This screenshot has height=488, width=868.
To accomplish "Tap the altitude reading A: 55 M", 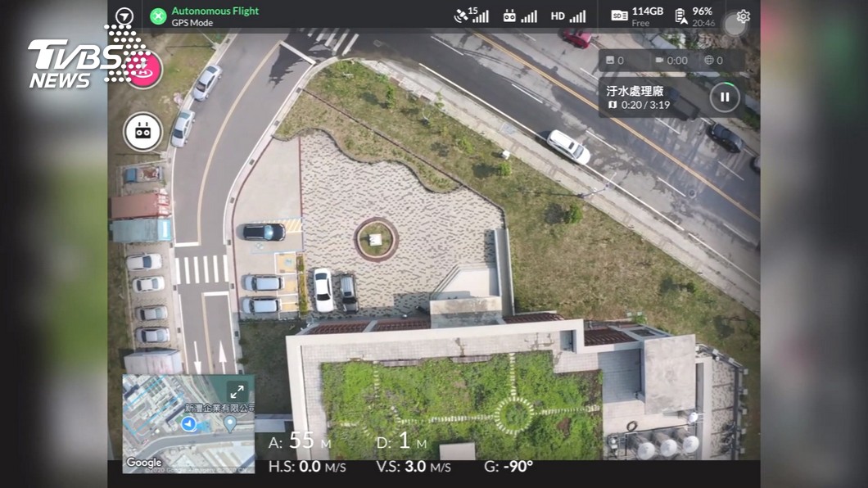I will click(x=300, y=441).
